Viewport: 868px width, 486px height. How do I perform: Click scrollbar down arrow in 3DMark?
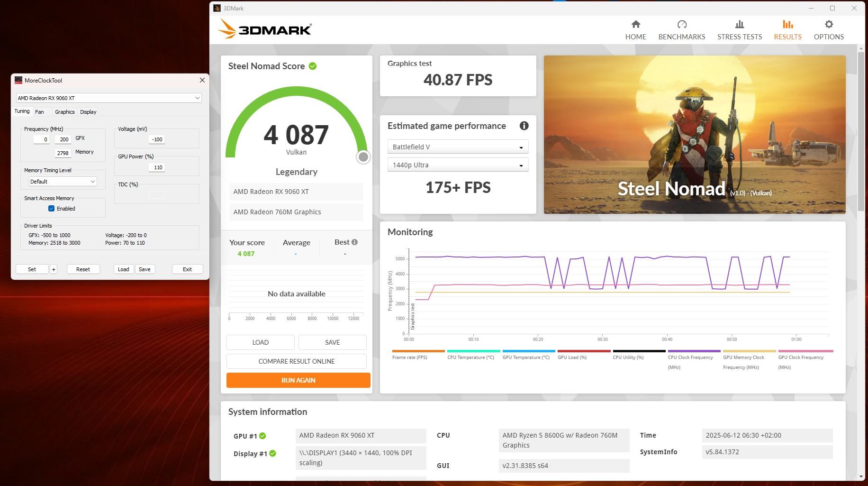[861, 477]
